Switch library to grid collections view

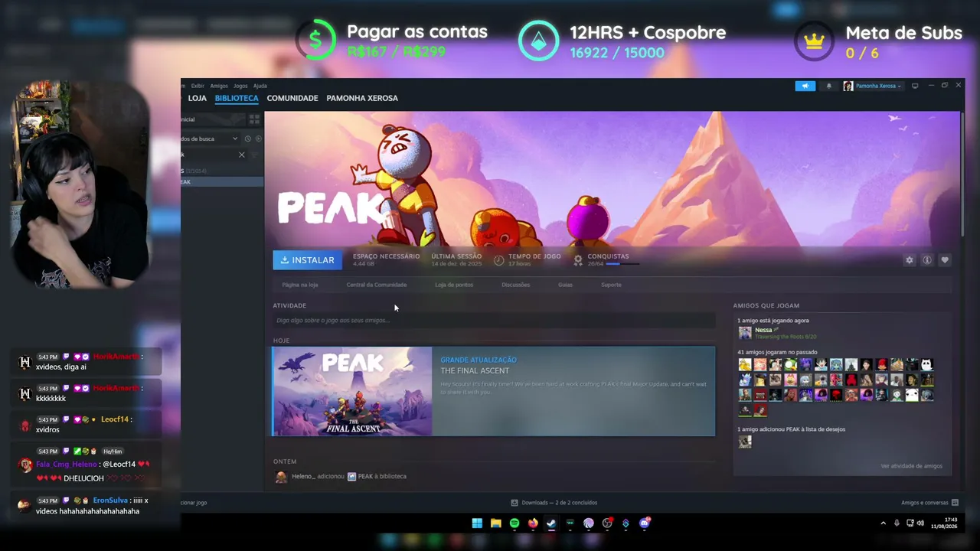tap(254, 119)
